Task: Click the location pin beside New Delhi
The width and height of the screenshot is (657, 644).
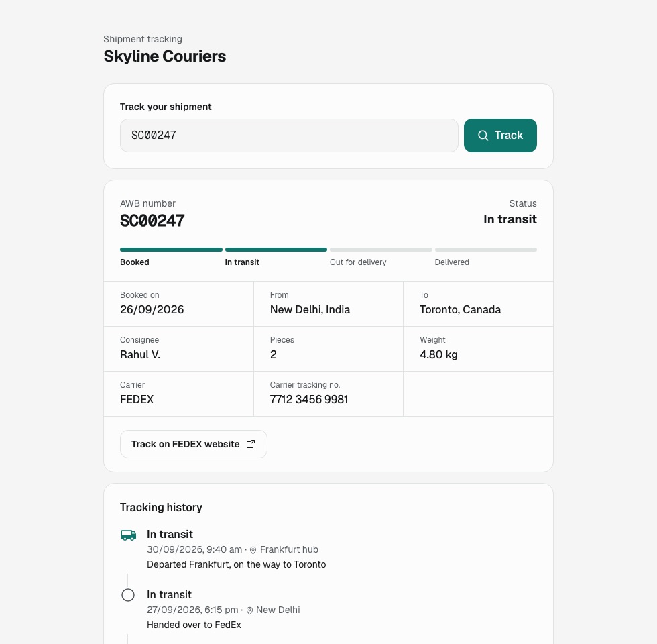Action: [x=249, y=610]
